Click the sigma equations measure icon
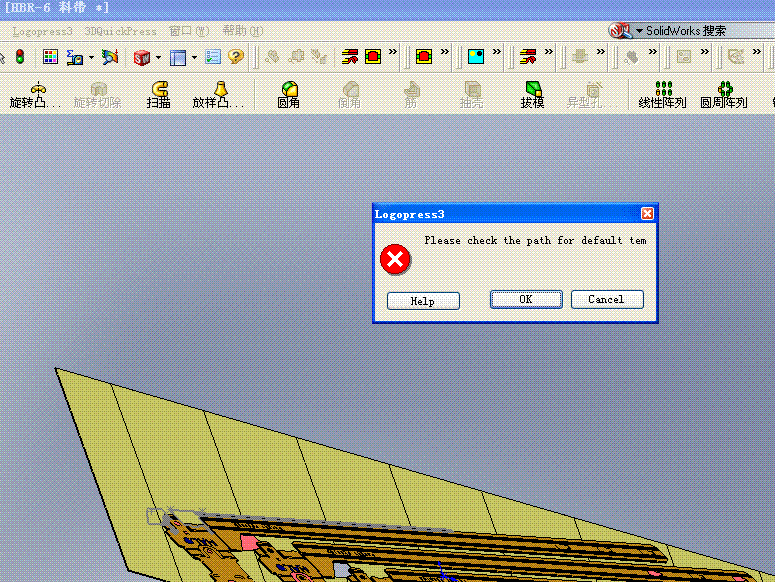 click(x=75, y=57)
